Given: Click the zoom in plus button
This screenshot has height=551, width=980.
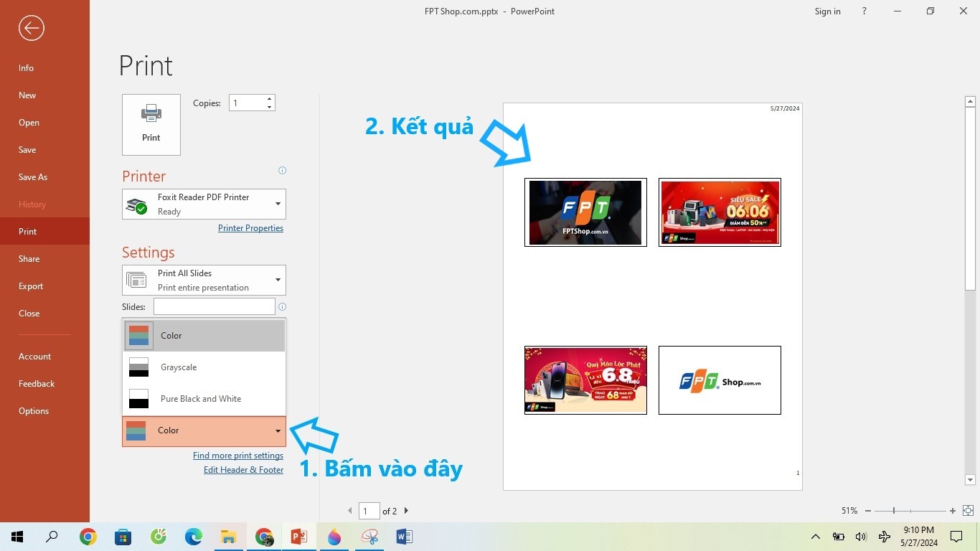Looking at the screenshot, I should click(953, 511).
